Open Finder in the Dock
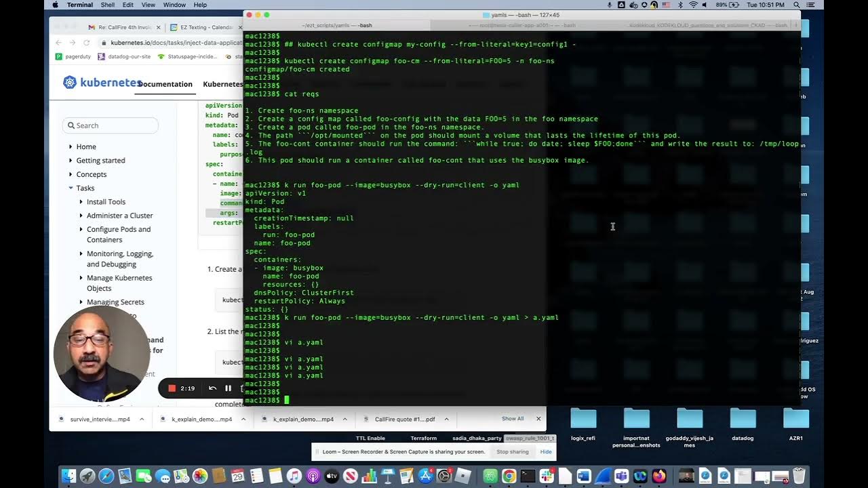868x488 pixels. coord(68,476)
